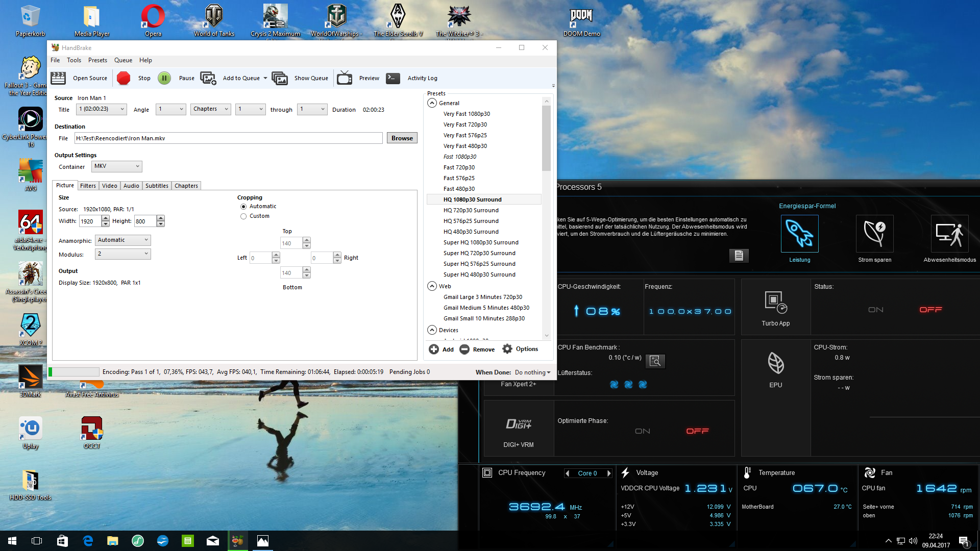Viewport: 980px width, 551px height.
Task: Click the Browse destination button
Action: pyautogui.click(x=402, y=138)
